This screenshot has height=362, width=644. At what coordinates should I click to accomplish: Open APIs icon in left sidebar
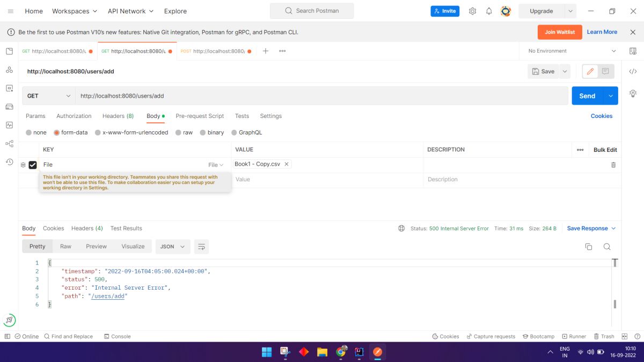[9, 70]
